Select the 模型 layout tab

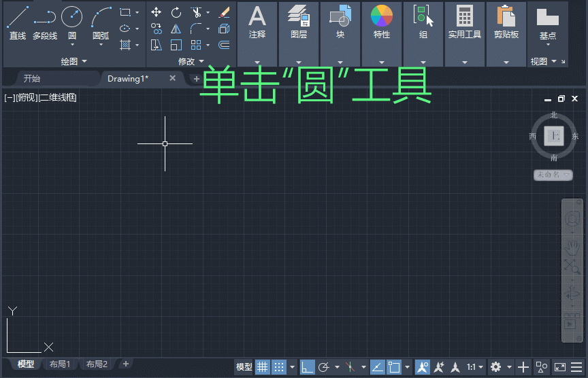click(x=26, y=364)
